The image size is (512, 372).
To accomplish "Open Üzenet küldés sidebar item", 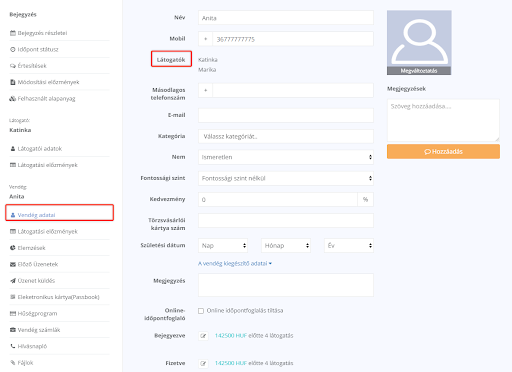I will (36, 281).
